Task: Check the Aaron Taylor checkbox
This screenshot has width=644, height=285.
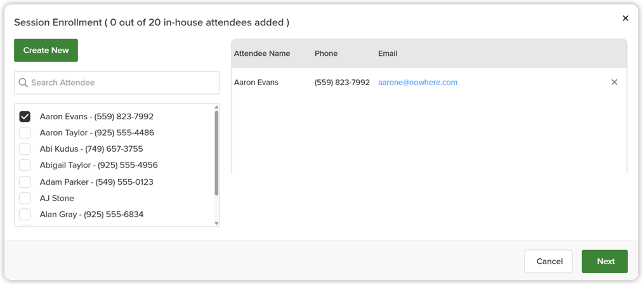Action: [25, 133]
